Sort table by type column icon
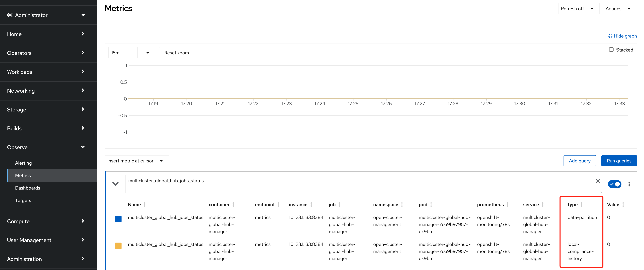The width and height of the screenshot is (644, 270). [x=582, y=205]
